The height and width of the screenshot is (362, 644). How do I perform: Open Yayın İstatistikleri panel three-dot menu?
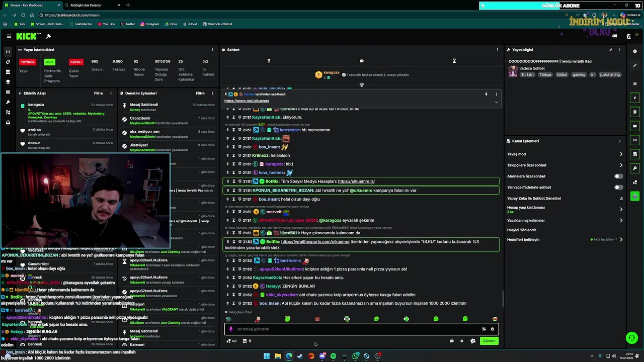coord(213,50)
